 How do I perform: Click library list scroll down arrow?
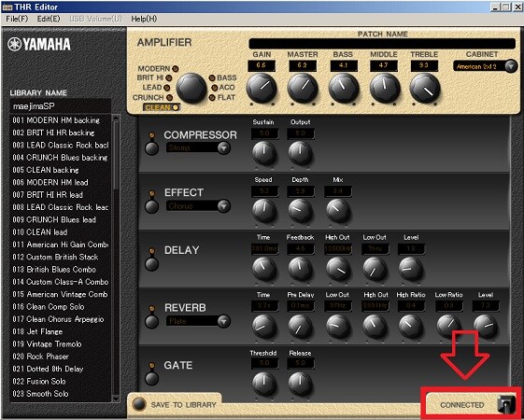[116, 399]
